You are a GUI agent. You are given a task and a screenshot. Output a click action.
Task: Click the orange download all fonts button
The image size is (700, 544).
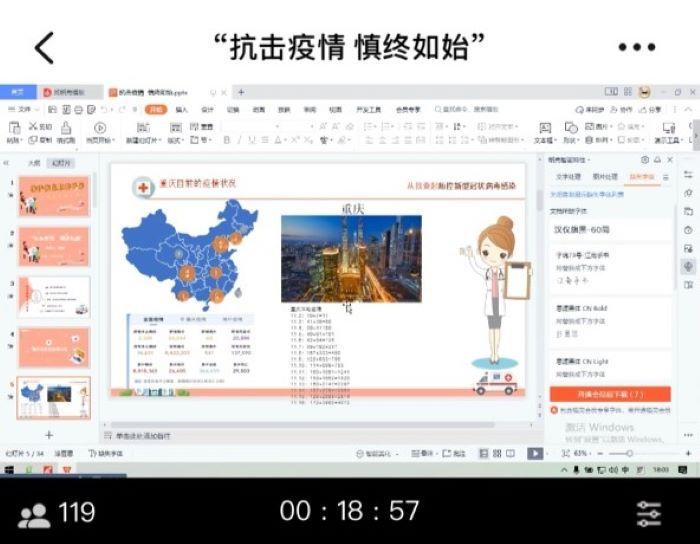[610, 394]
